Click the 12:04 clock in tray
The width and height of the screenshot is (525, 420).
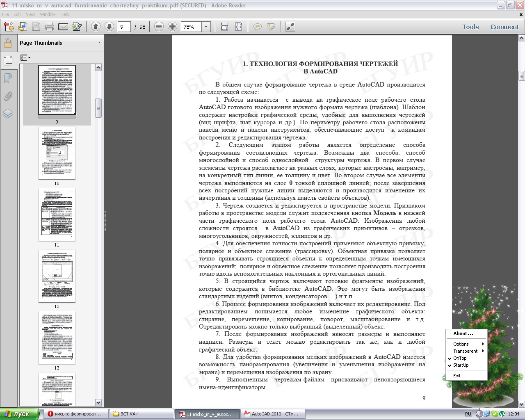click(x=514, y=414)
